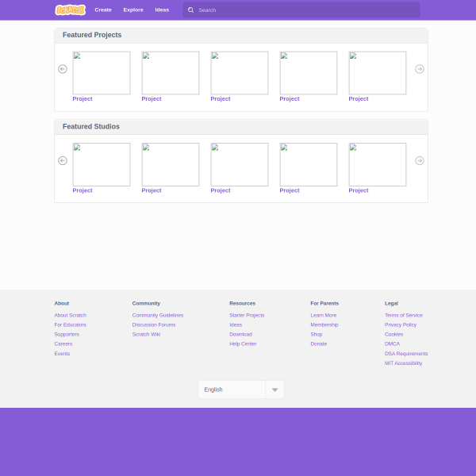
Task: Open Starter Projects under Resources
Action: 247,315
